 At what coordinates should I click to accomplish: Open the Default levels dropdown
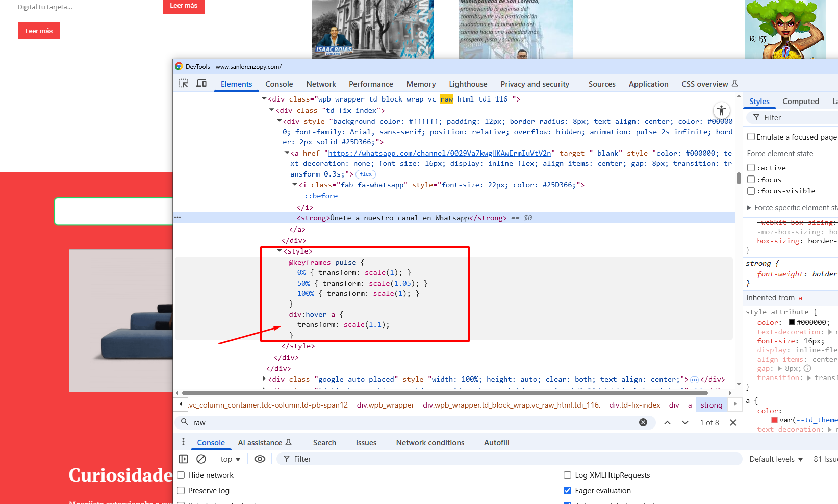coord(776,459)
